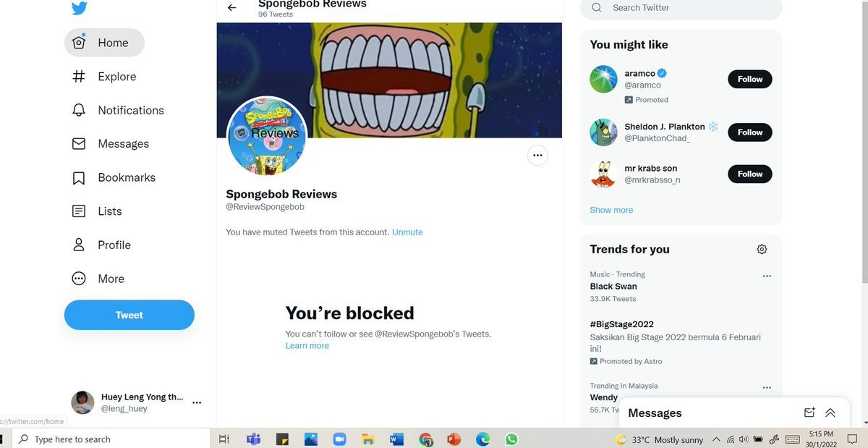This screenshot has width=868, height=448.
Task: Open Google Chrome from taskbar
Action: (x=426, y=439)
